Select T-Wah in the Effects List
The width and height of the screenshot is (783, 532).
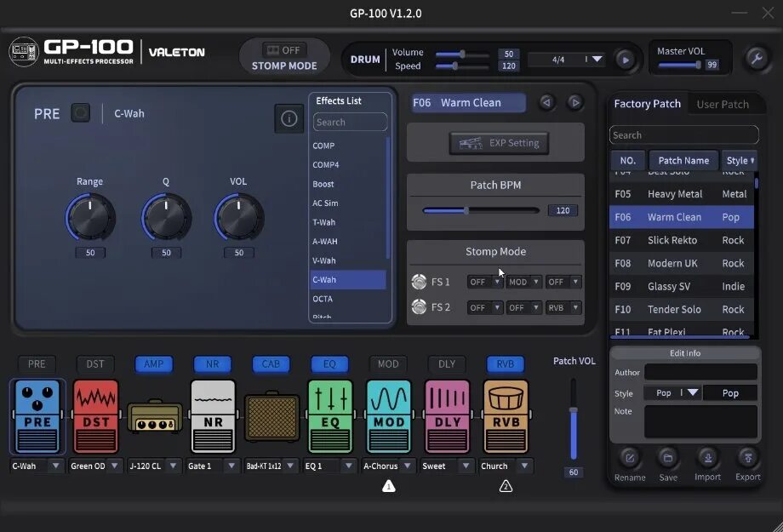click(x=347, y=222)
